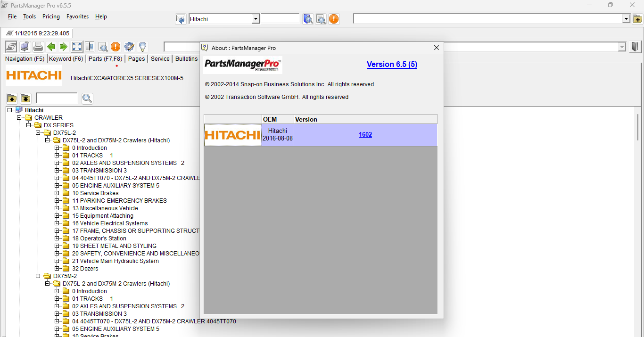Click the input field next to Hitachi dropdown
The image size is (644, 337).
(x=280, y=19)
